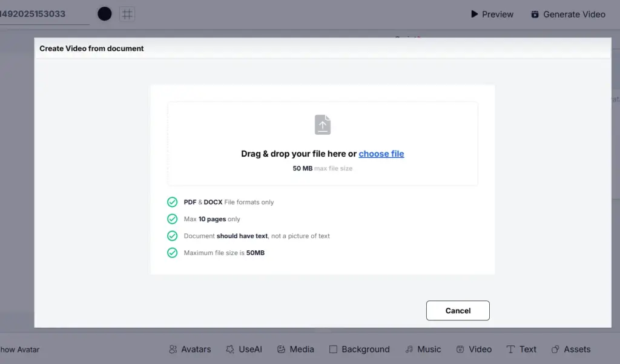Open the Media panel

[295, 349]
